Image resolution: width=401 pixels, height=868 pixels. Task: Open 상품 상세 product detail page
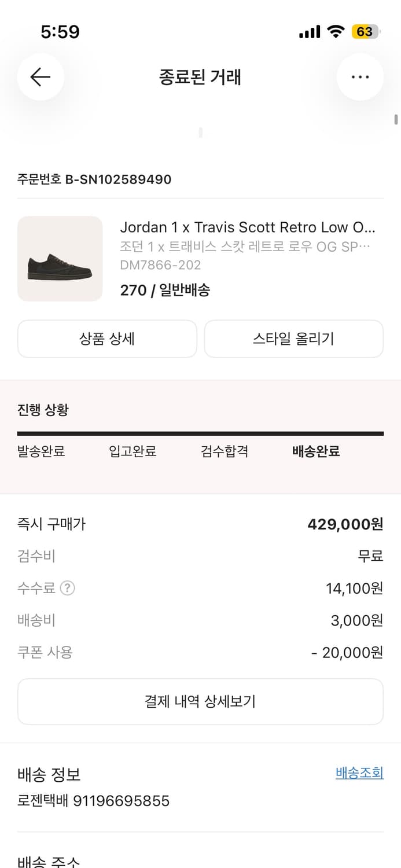[x=106, y=339]
